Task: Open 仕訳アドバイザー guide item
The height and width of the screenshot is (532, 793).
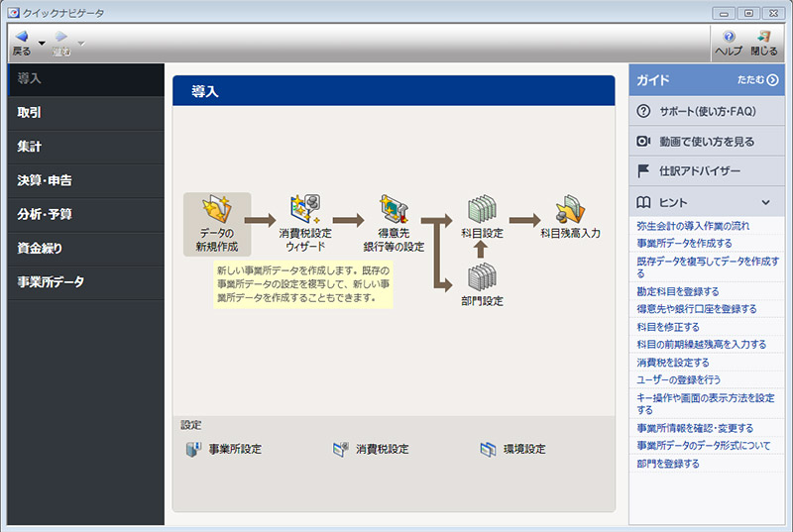Action: tap(707, 171)
